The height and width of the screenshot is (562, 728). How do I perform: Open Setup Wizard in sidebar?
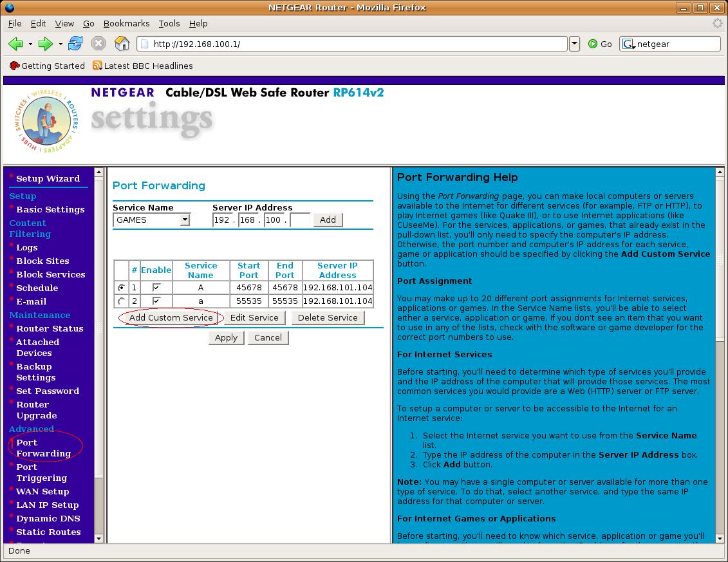coord(48,179)
